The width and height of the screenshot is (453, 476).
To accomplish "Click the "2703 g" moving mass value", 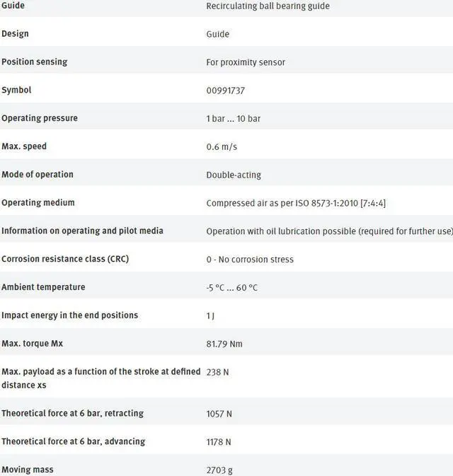I will click(219, 470).
